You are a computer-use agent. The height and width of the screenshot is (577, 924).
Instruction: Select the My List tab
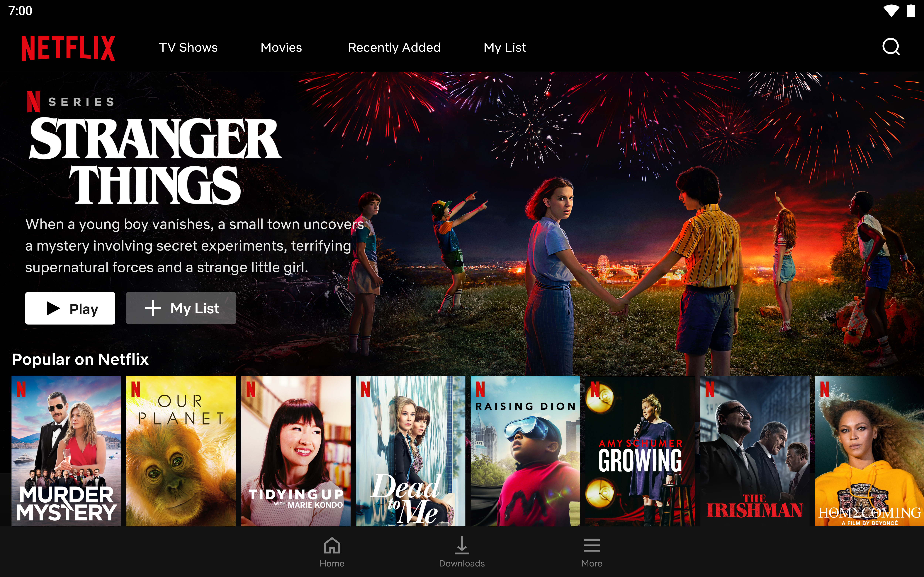[505, 47]
